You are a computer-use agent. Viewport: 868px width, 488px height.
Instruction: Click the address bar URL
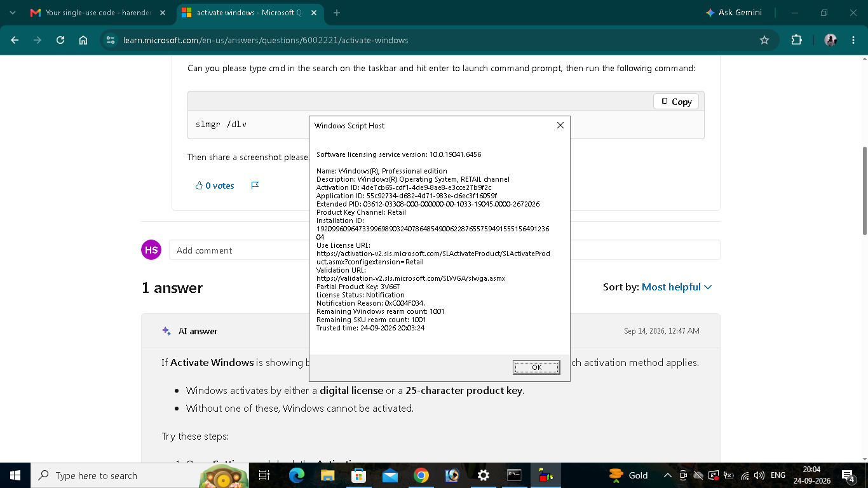(x=266, y=40)
